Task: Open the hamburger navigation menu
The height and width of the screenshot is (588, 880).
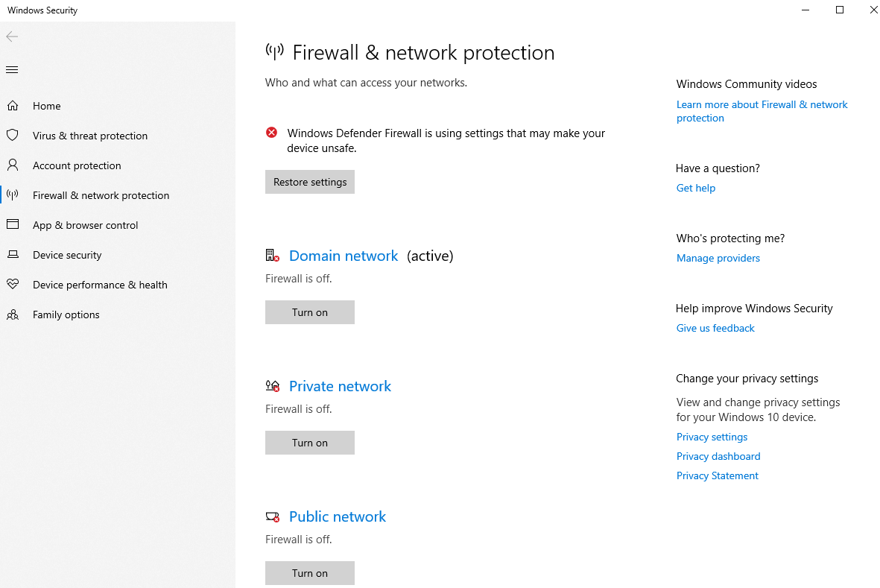Action: click(11, 69)
